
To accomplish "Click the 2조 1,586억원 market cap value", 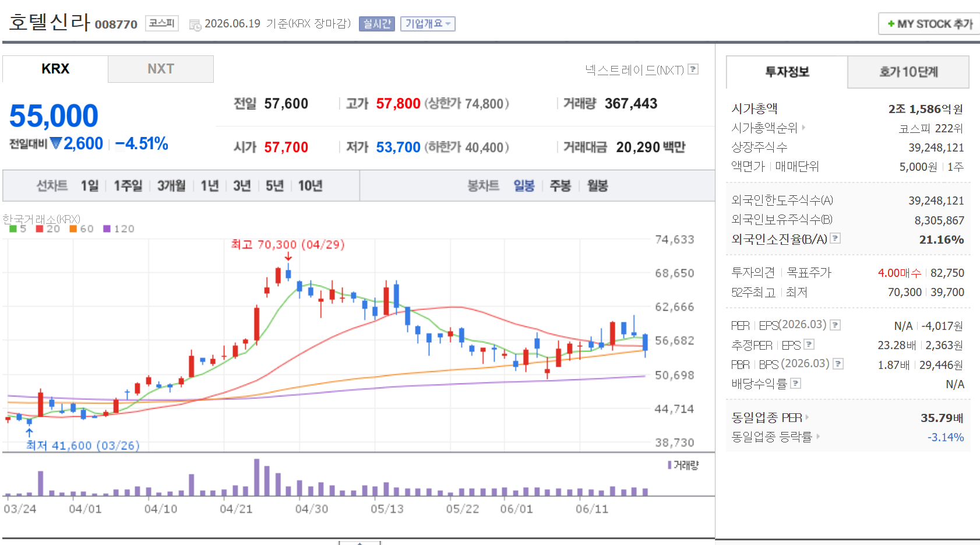I will 926,109.
